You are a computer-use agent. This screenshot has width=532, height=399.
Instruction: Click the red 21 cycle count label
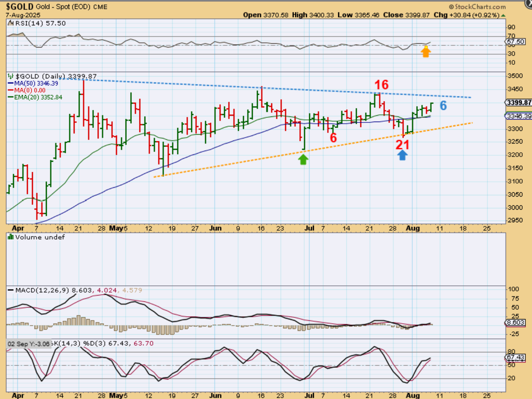click(403, 145)
